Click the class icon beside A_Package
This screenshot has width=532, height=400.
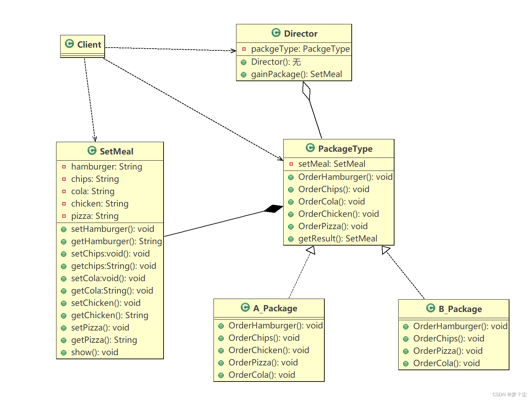click(245, 307)
